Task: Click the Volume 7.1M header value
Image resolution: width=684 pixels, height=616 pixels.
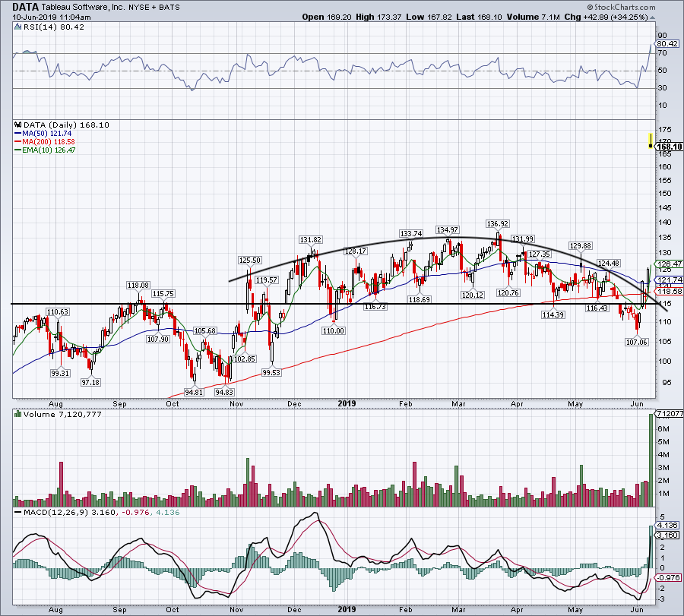Action: [x=534, y=17]
